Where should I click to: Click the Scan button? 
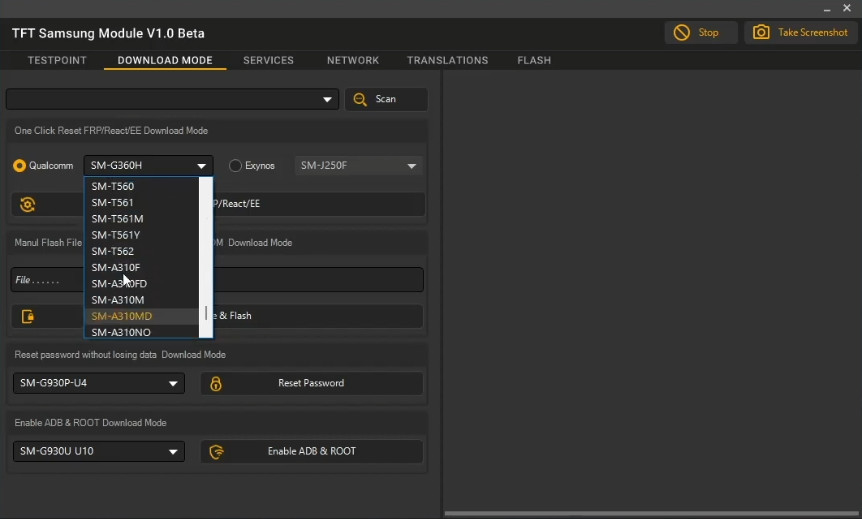pyautogui.click(x=386, y=100)
